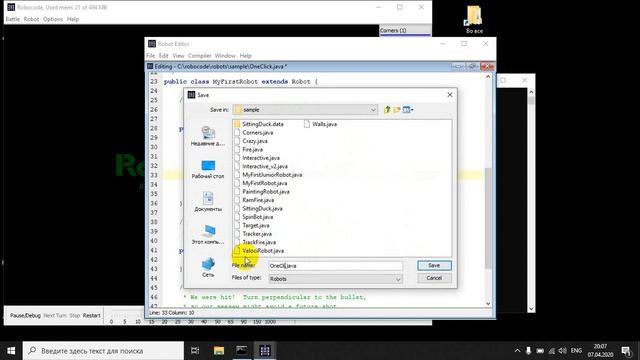The image size is (640, 360).
Task: Click Restart in Robocode window
Action: tap(91, 316)
